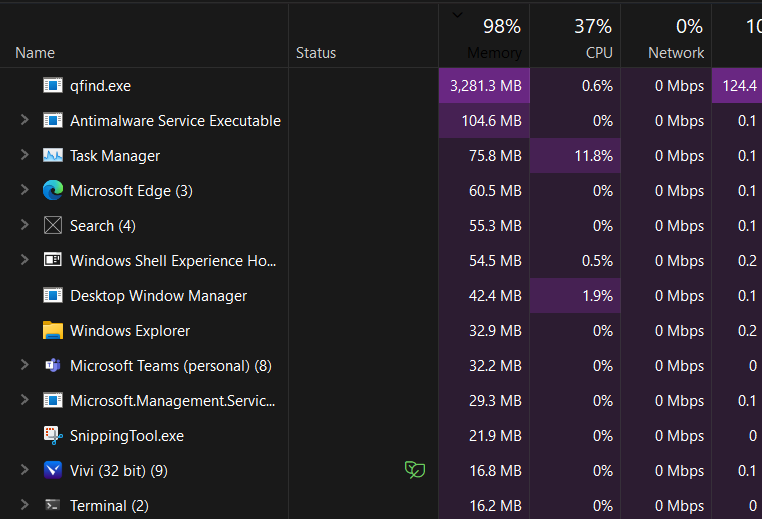Click the Microsoft Teams (personal) icon
Image resolution: width=762 pixels, height=519 pixels.
(52, 365)
